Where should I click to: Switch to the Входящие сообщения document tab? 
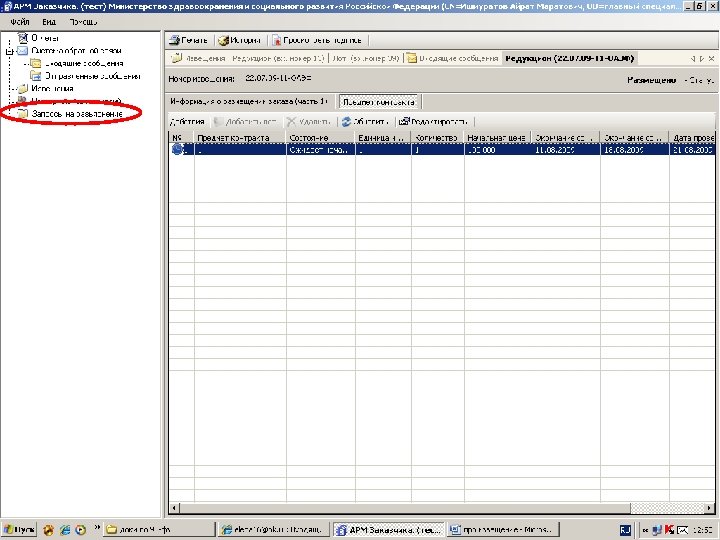[x=453, y=58]
